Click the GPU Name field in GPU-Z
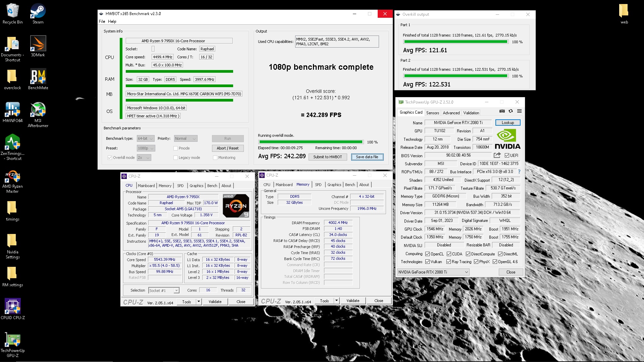The width and height of the screenshot is (644, 362). [x=458, y=123]
